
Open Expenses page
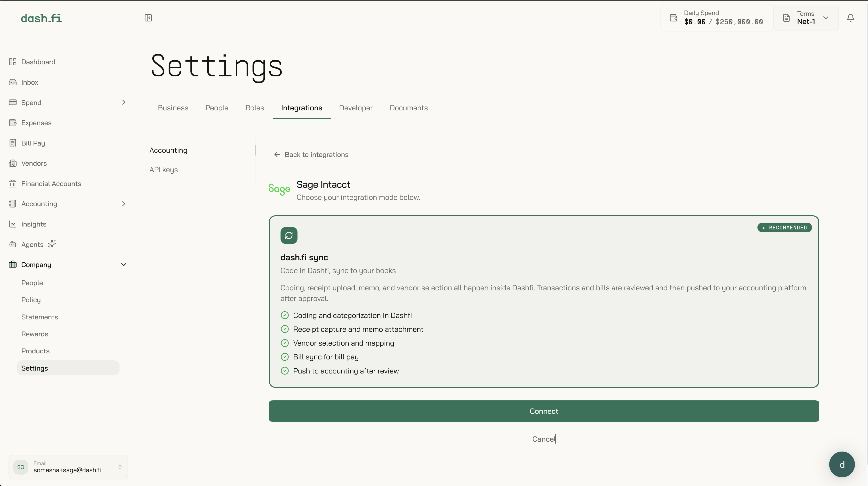click(36, 123)
